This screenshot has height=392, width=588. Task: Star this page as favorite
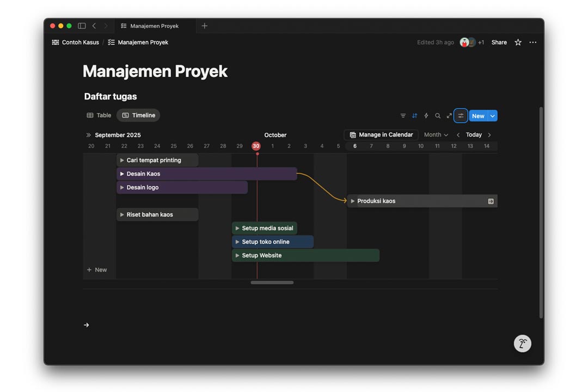518,42
